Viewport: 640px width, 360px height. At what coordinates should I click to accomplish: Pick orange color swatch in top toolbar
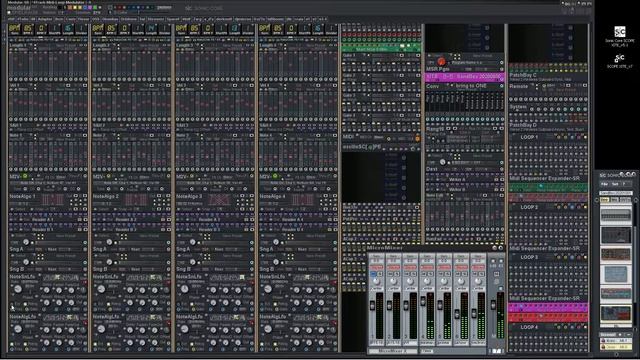pyautogui.click(x=69, y=7)
